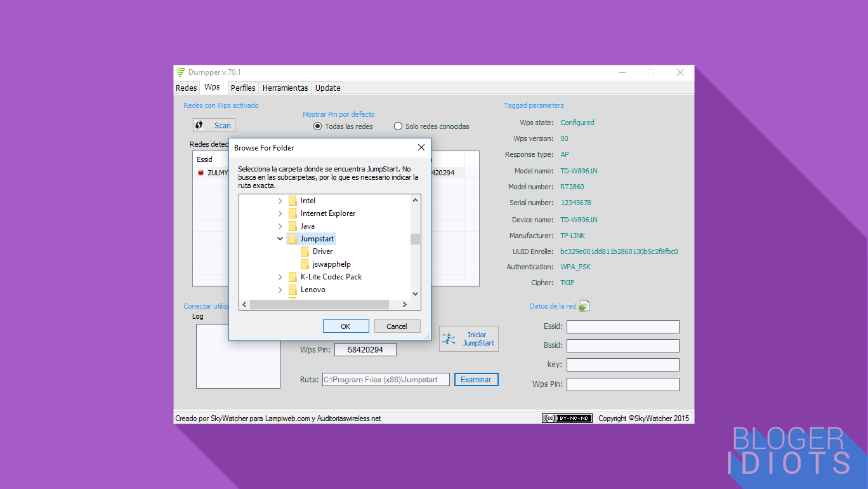
Task: Select the Internet Explorer folder icon
Action: pyautogui.click(x=293, y=213)
